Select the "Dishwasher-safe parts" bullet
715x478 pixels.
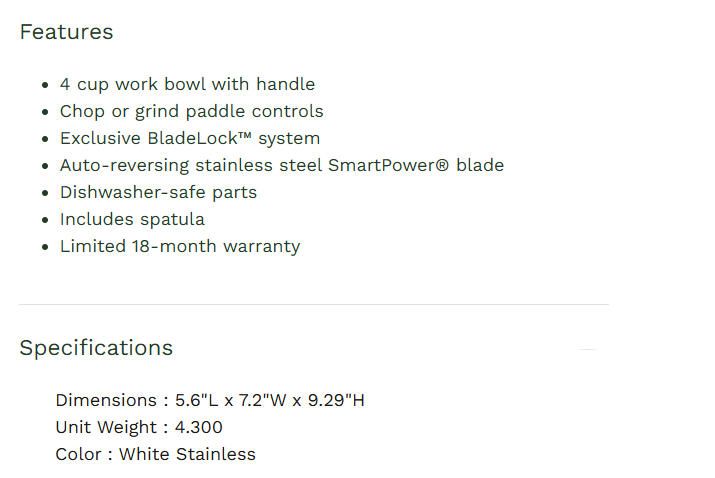coord(158,192)
